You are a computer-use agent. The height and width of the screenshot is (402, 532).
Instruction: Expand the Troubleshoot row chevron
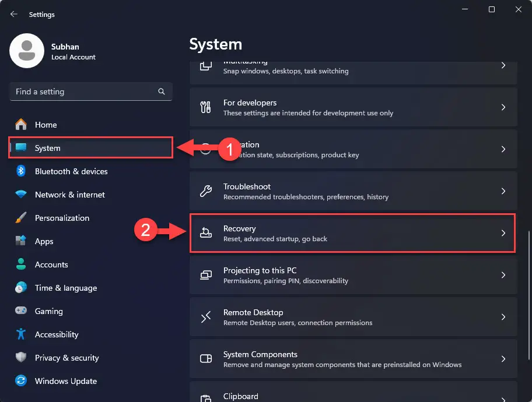[x=503, y=191]
